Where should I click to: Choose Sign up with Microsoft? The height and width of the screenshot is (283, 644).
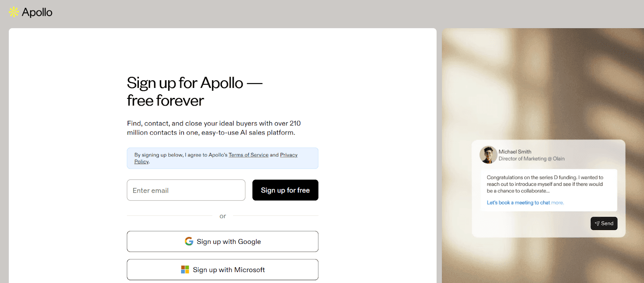(222, 270)
